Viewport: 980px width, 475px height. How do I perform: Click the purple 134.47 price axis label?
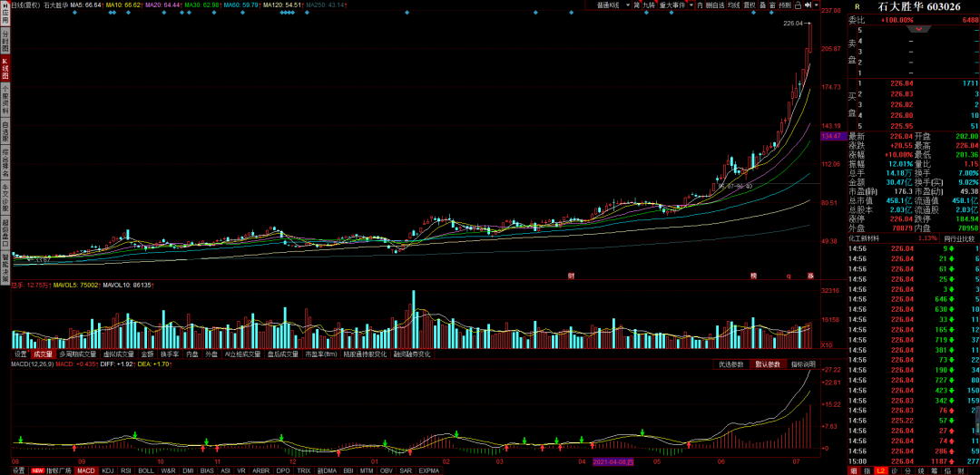click(835, 135)
